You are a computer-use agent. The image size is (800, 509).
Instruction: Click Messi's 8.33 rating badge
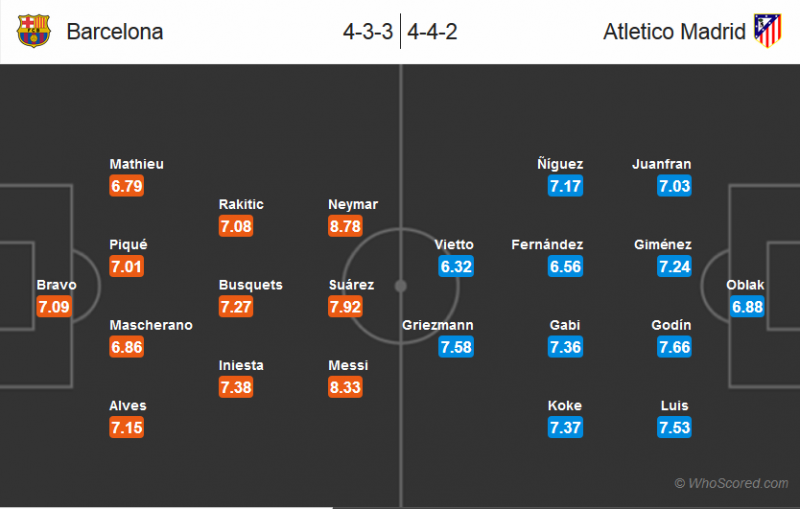(345, 387)
